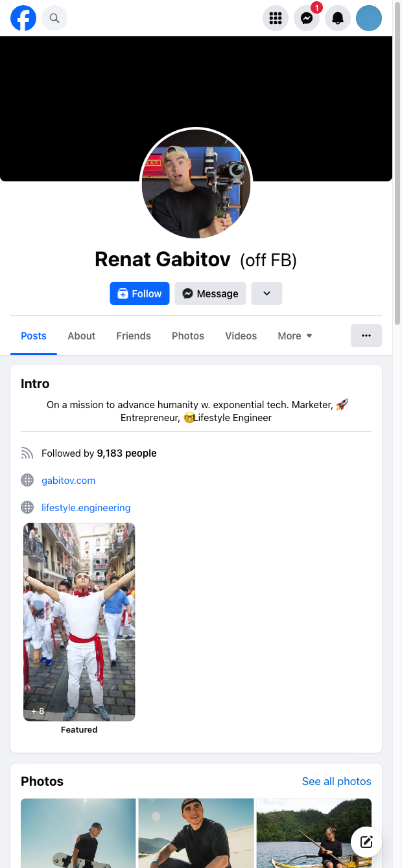
Task: Click your account avatar in the top bar
Action: [x=369, y=18]
